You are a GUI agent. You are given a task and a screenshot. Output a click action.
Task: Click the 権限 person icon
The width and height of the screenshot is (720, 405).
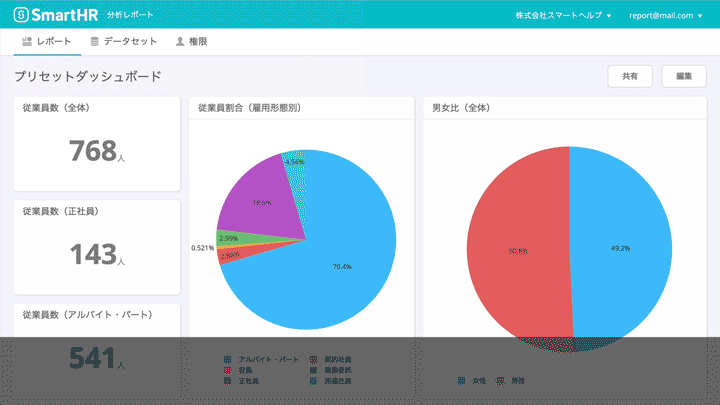(179, 42)
